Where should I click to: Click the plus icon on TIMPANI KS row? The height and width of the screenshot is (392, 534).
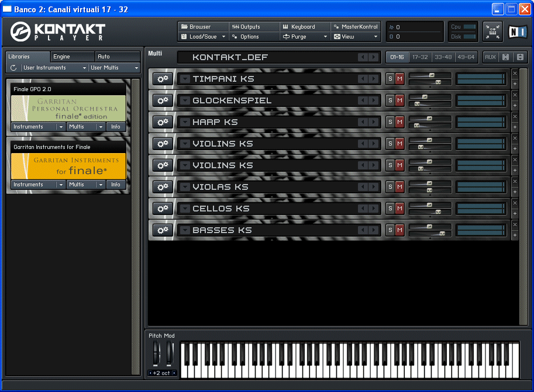pyautogui.click(x=515, y=84)
